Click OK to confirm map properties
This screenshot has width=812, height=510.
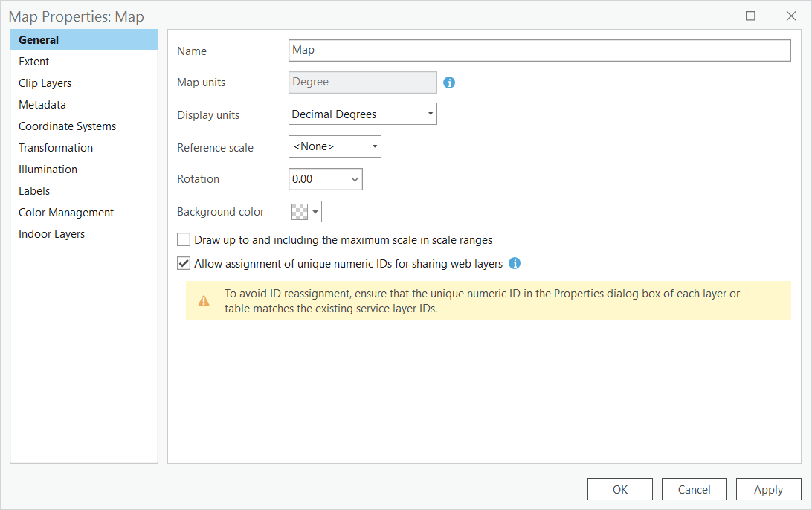[x=619, y=489]
